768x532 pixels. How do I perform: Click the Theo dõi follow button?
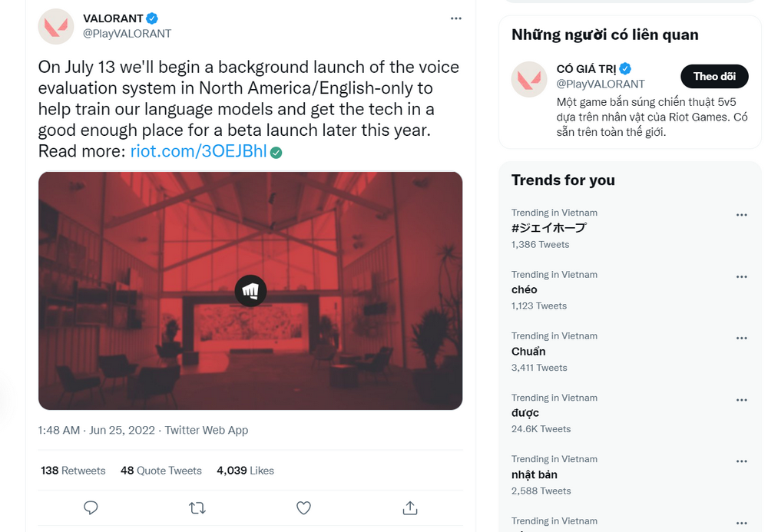pos(714,76)
